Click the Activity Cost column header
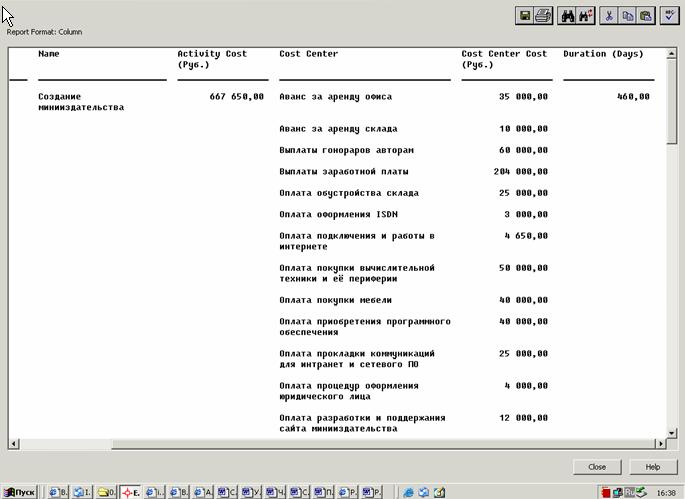The height and width of the screenshot is (499, 685). coord(211,59)
